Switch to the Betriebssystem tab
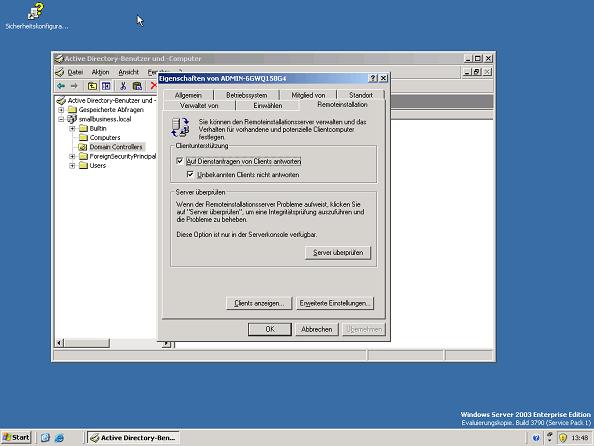This screenshot has height=446, width=594. 247,95
